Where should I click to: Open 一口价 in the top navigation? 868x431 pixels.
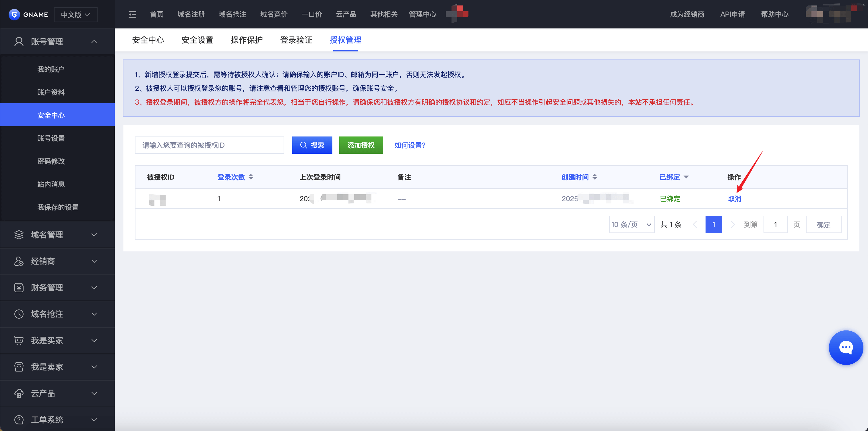[x=312, y=14]
